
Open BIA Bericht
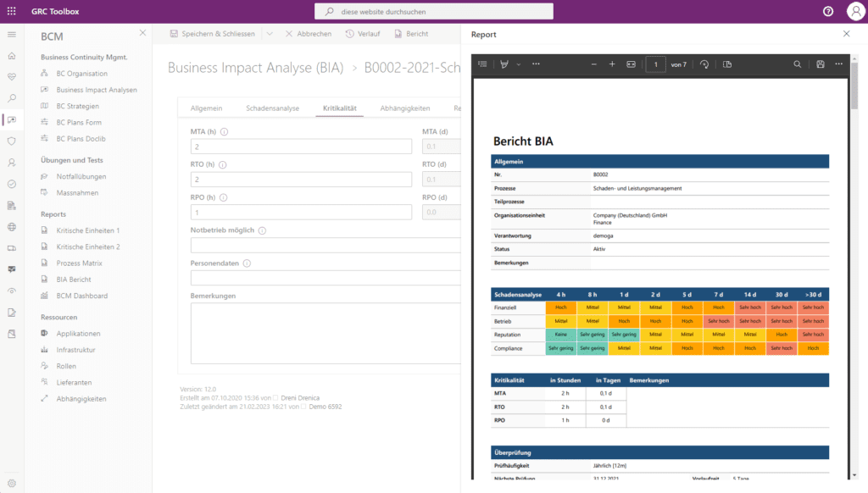click(74, 280)
